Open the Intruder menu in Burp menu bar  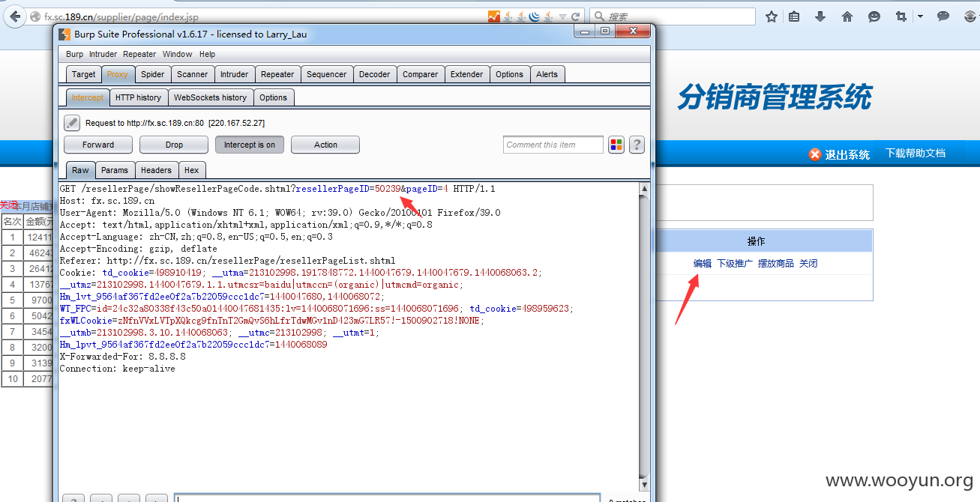(103, 54)
